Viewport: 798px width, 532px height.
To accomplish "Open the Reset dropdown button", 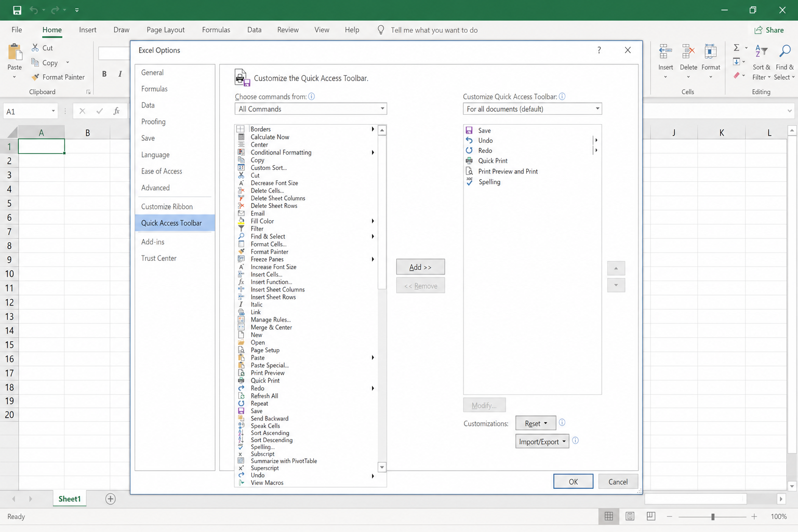I will 536,423.
